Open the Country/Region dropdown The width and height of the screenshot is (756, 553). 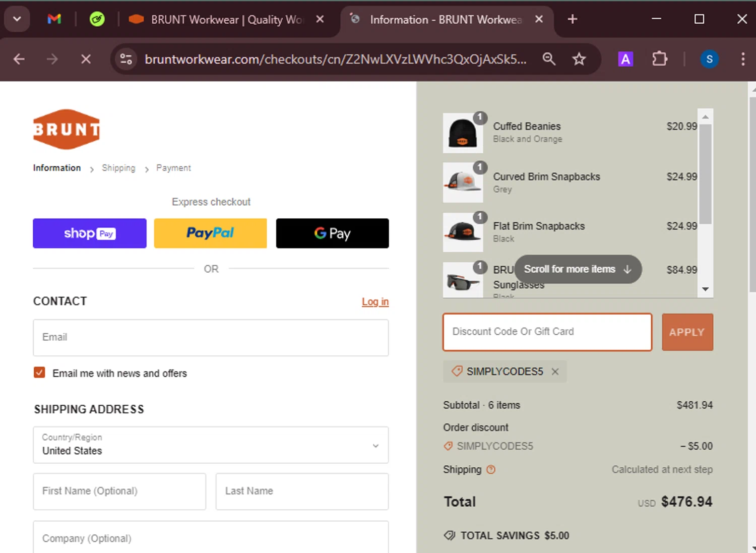(211, 445)
